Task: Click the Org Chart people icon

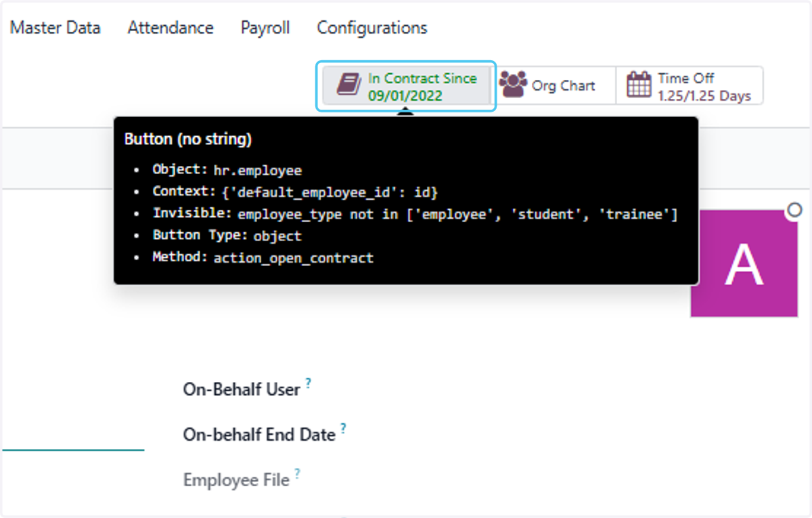Action: tap(513, 85)
